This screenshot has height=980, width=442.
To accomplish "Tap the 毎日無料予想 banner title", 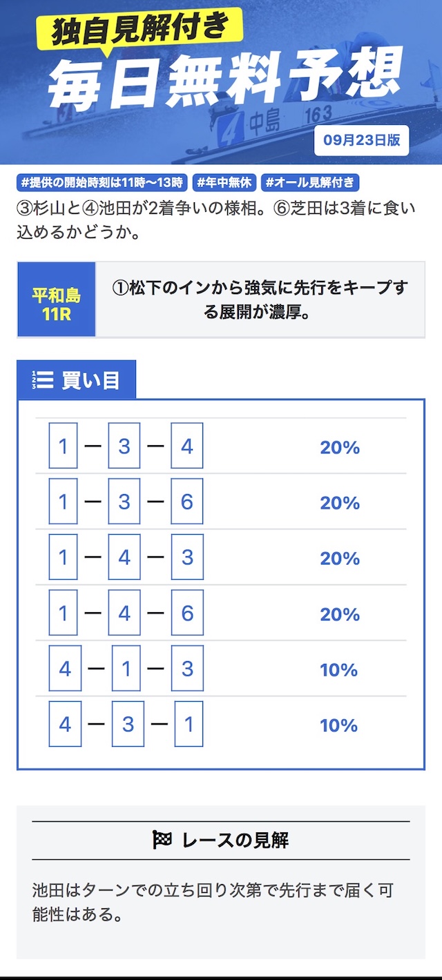I will 225,76.
